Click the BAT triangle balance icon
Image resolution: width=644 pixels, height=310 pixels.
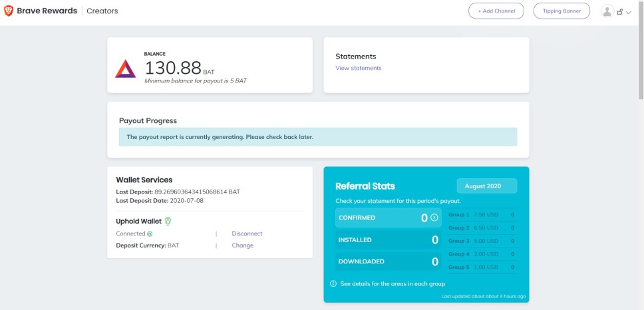click(125, 69)
